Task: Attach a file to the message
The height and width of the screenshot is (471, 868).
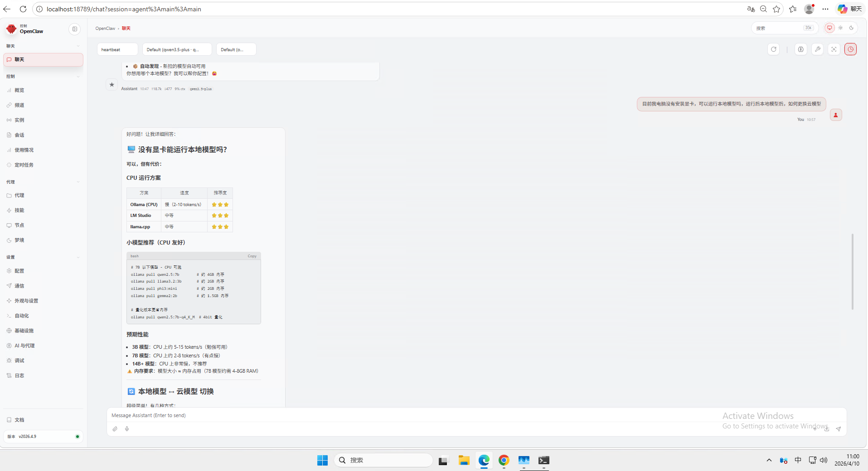Action: (x=115, y=429)
